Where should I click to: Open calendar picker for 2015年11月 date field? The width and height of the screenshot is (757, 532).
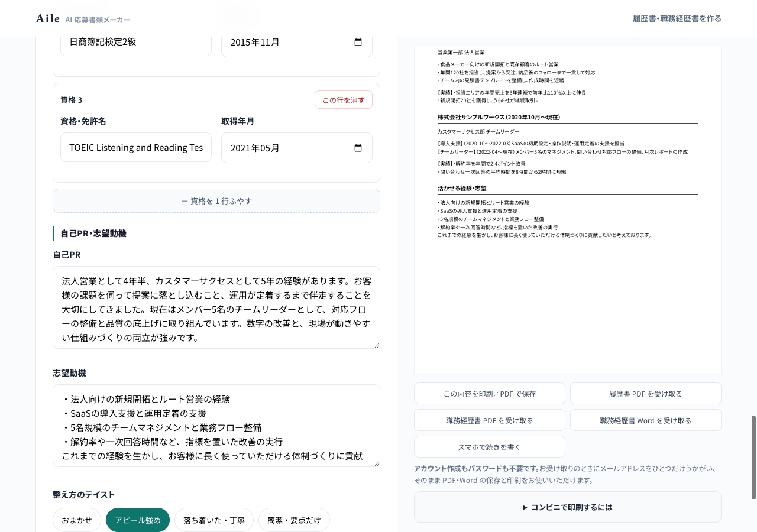[x=358, y=42]
